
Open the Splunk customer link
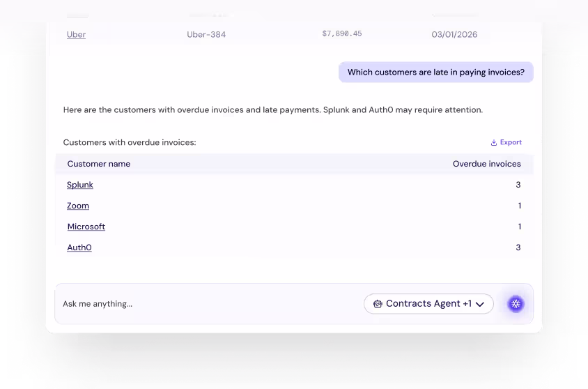coord(80,185)
